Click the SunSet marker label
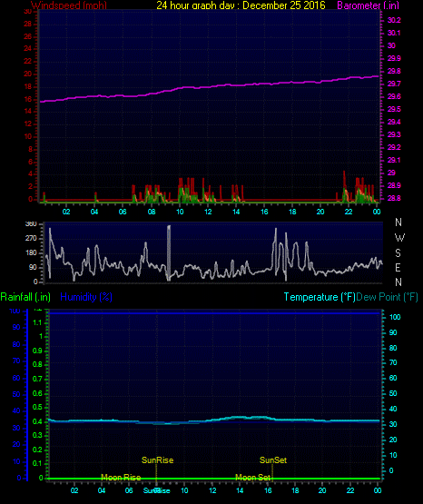This screenshot has width=423, height=504. pyautogui.click(x=273, y=460)
